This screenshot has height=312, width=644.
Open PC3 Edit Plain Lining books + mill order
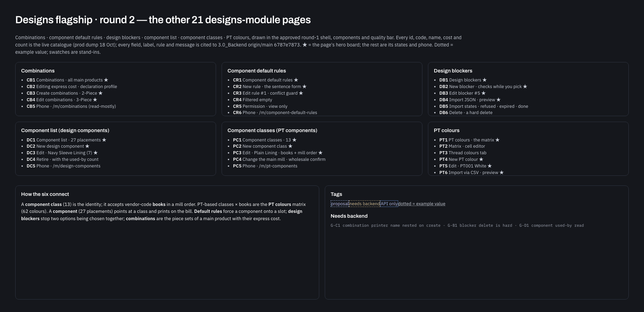click(278, 153)
